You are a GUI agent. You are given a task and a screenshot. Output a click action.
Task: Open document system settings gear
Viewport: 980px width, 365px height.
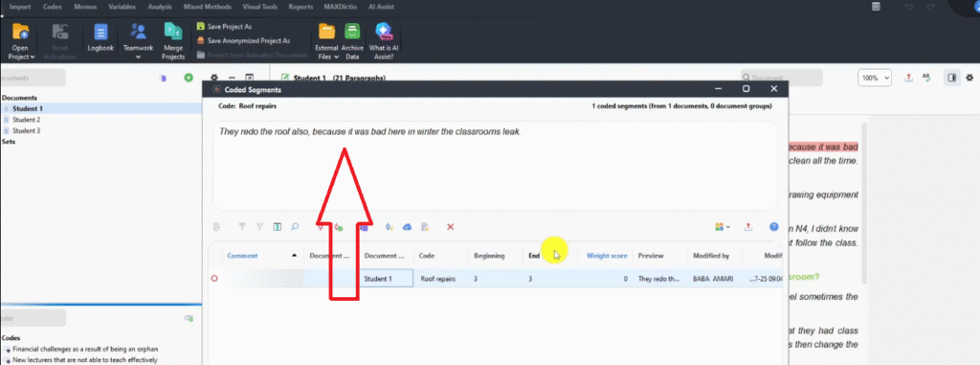pyautogui.click(x=213, y=78)
